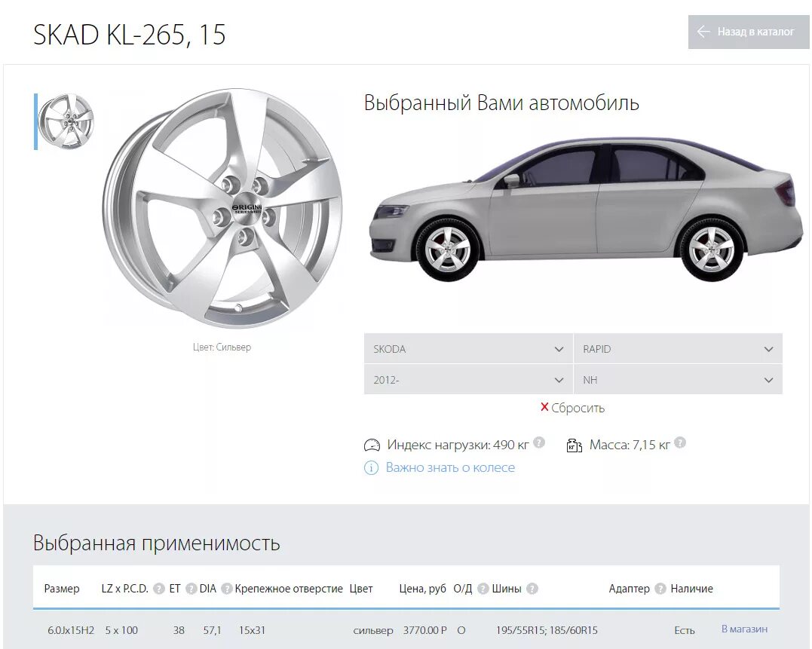Open help icon next to 'О/Д' column

(x=483, y=589)
